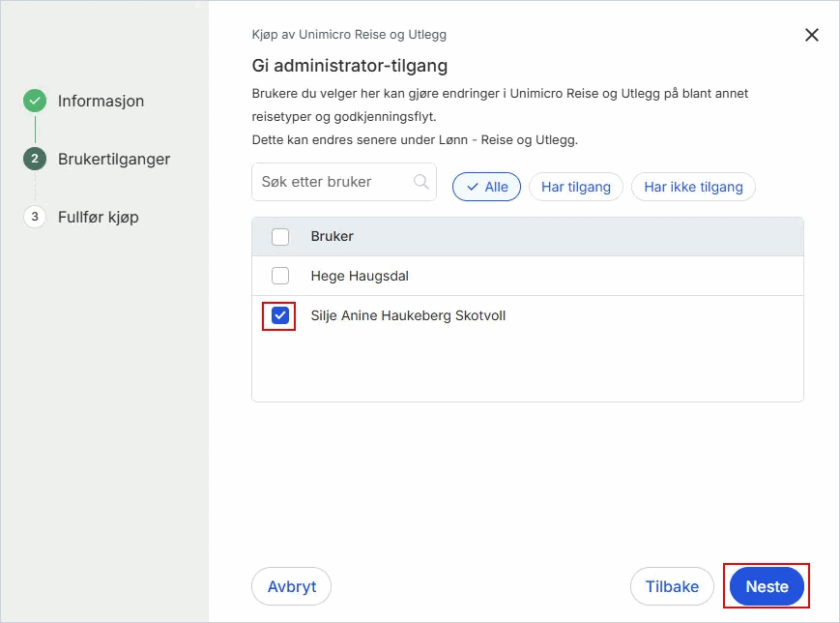Focus the Søk etter bruker field

[344, 182]
